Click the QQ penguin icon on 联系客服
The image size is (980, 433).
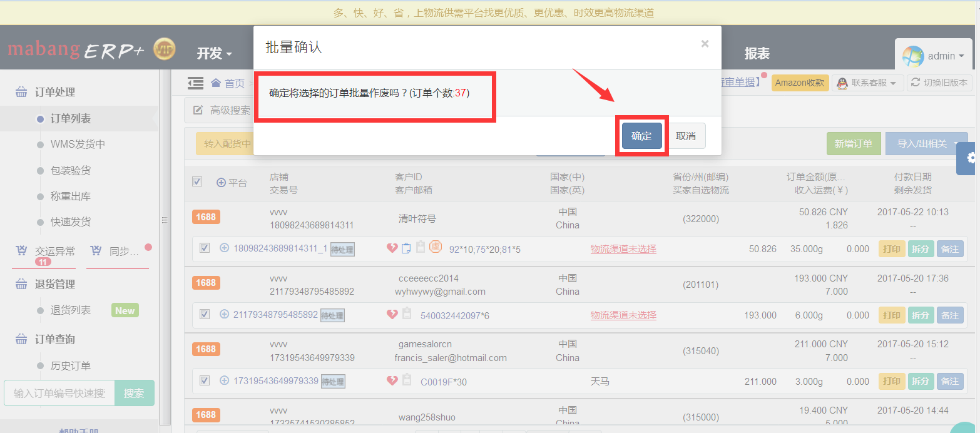click(842, 83)
